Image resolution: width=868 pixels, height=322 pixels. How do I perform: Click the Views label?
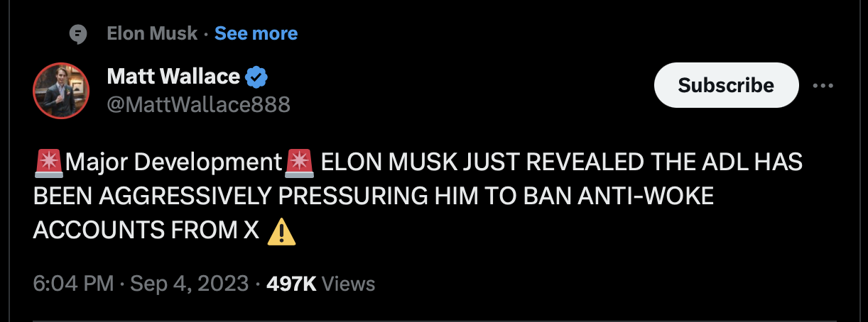pyautogui.click(x=348, y=284)
